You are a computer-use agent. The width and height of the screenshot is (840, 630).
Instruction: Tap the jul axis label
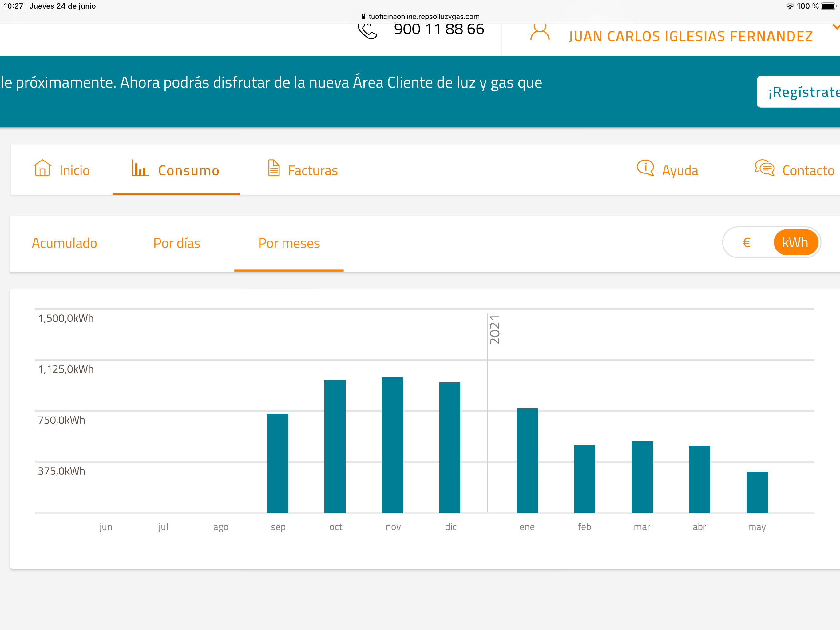[x=163, y=527]
